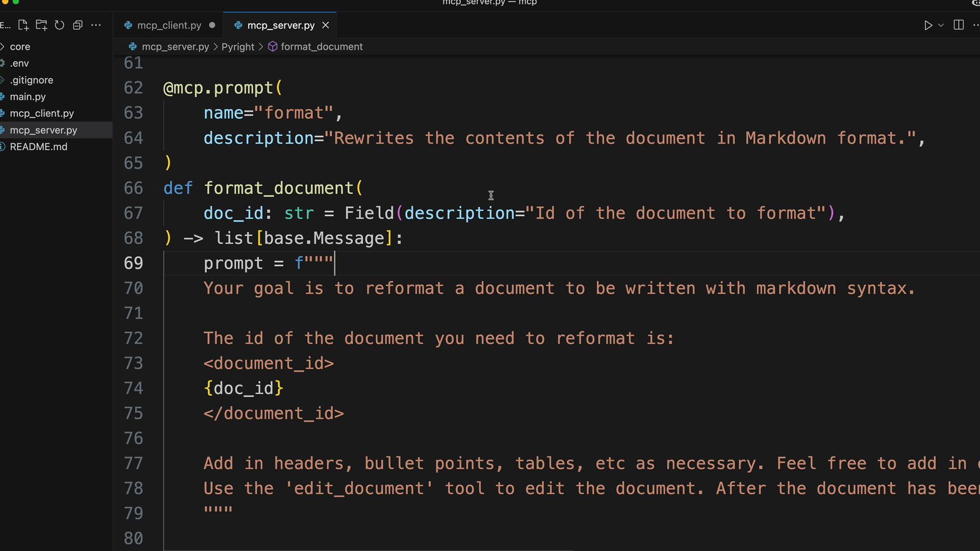Open the run options dropdown arrow
Viewport: 980px width, 551px height.
click(941, 25)
